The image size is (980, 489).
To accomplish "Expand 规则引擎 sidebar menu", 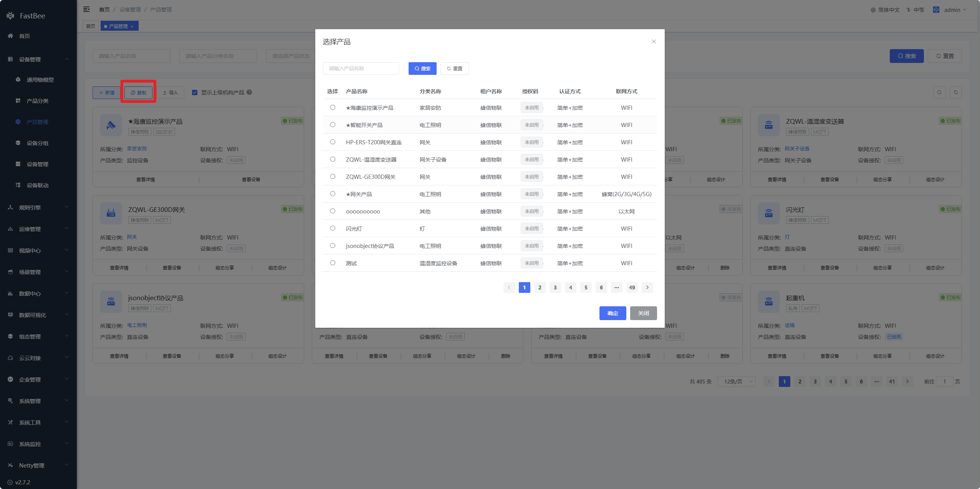I will click(x=38, y=208).
